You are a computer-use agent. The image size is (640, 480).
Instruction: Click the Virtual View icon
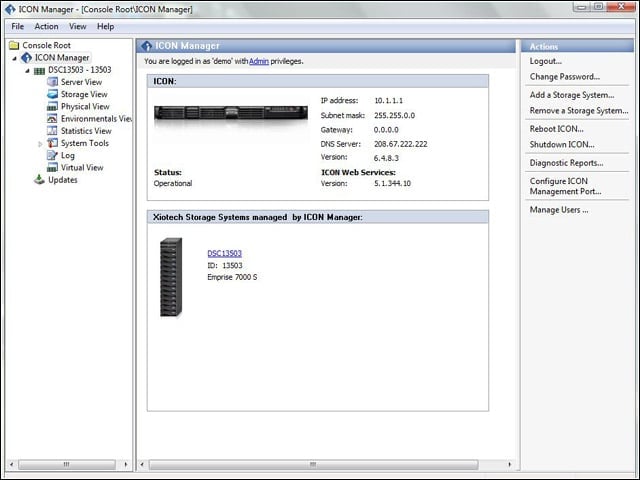coord(52,167)
